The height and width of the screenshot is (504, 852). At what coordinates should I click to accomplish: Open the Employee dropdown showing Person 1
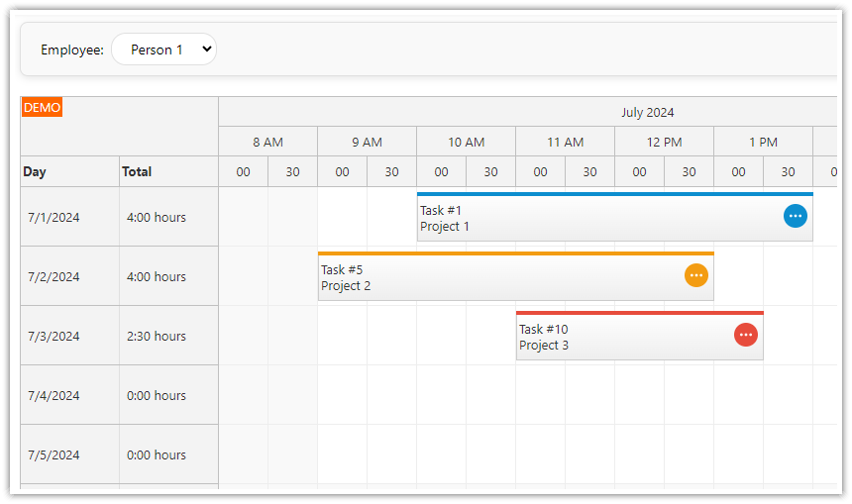pos(164,50)
